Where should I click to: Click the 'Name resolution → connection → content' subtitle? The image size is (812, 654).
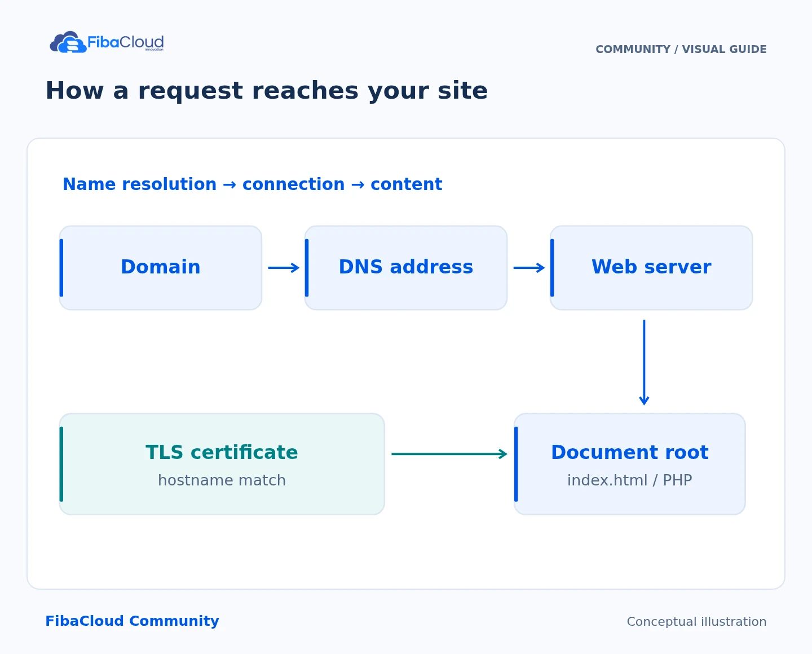coord(252,184)
